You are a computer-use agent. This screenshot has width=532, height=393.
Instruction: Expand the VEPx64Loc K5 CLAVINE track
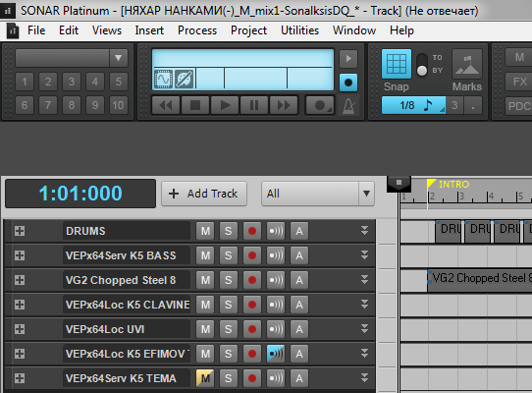pyautogui.click(x=20, y=305)
